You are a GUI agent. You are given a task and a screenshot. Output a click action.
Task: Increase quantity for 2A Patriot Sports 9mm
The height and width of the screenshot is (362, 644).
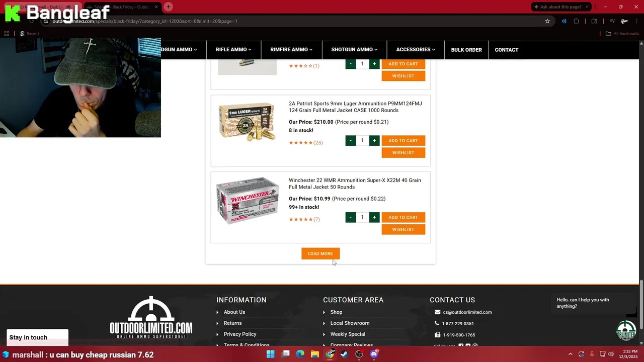click(374, 141)
